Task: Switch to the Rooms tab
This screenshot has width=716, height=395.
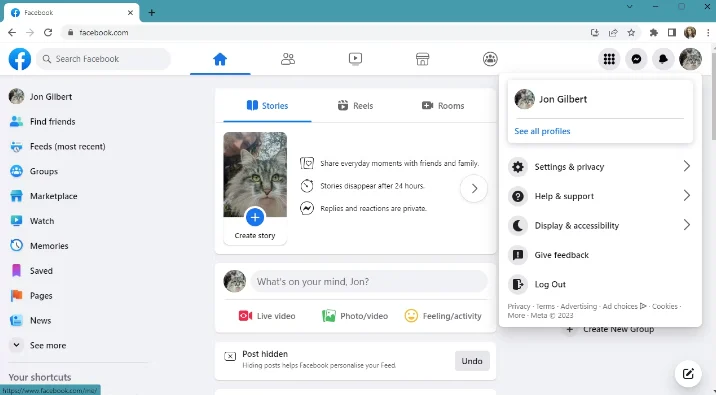Action: pos(443,105)
